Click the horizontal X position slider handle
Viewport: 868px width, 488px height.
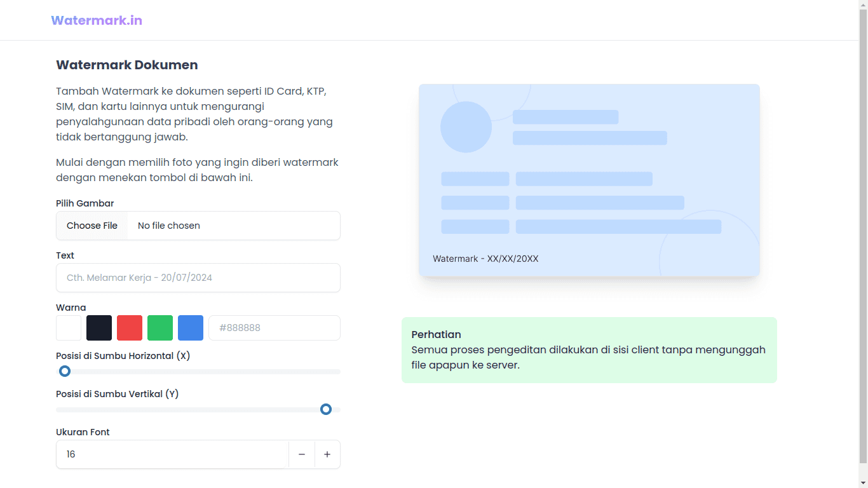coord(65,371)
